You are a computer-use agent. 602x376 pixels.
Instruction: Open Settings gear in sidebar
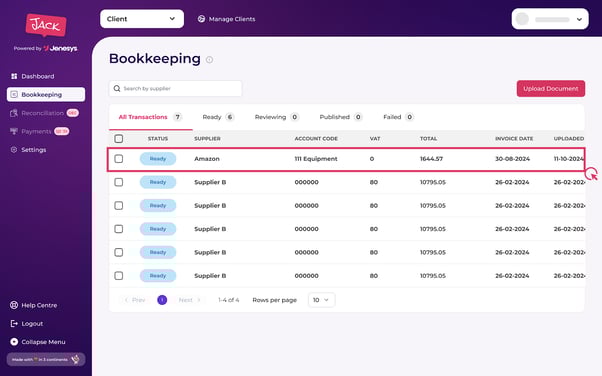coord(14,149)
